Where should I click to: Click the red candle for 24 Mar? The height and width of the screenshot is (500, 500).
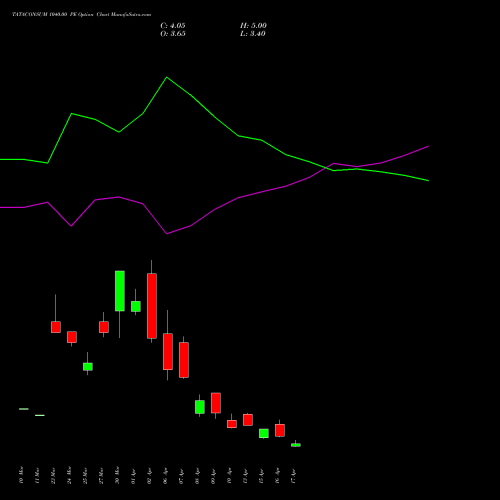coord(72,337)
